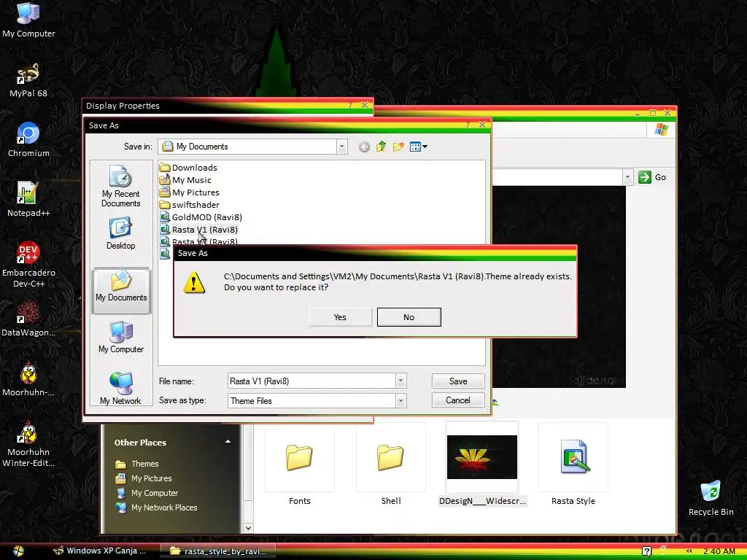
Task: Click the File name input field
Action: pyautogui.click(x=311, y=381)
